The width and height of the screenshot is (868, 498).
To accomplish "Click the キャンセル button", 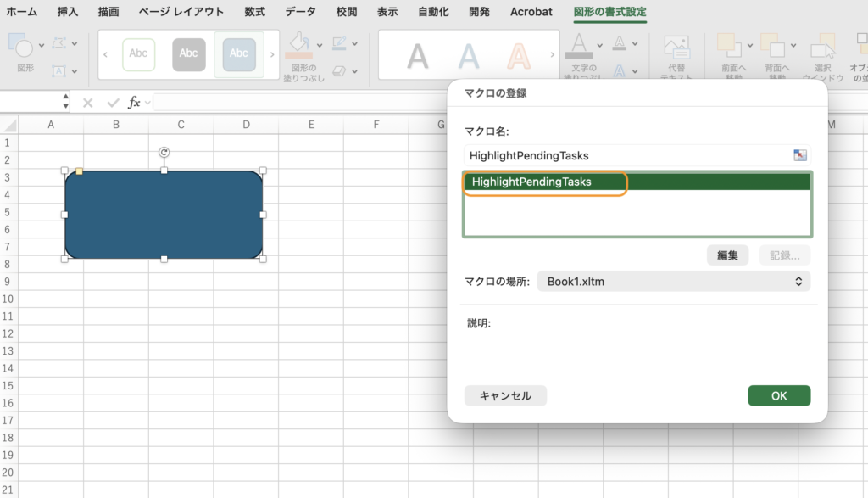I will pyautogui.click(x=505, y=395).
